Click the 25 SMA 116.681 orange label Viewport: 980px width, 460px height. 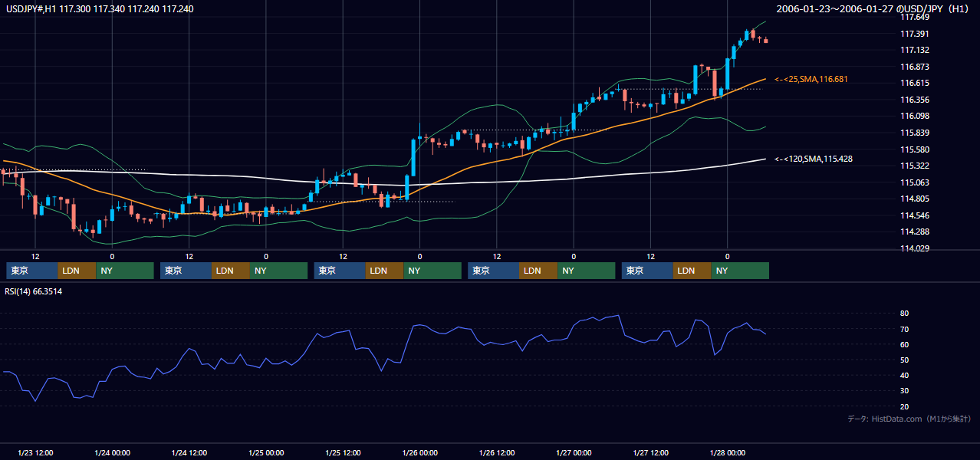[811, 79]
